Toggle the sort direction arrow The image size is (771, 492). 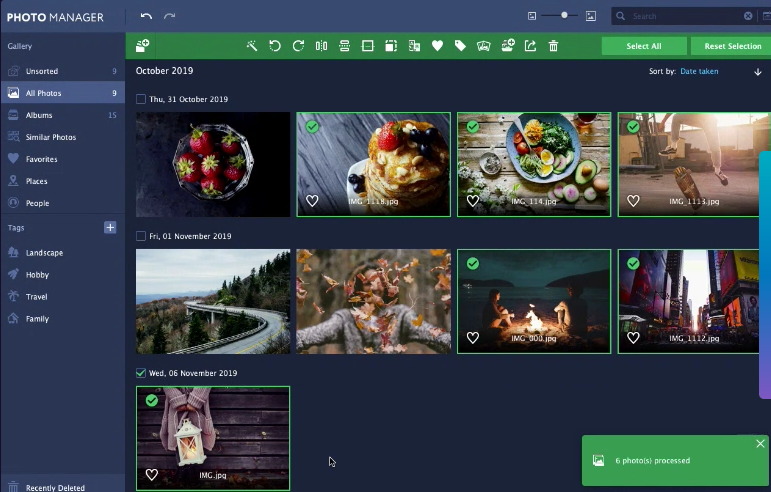(x=758, y=72)
